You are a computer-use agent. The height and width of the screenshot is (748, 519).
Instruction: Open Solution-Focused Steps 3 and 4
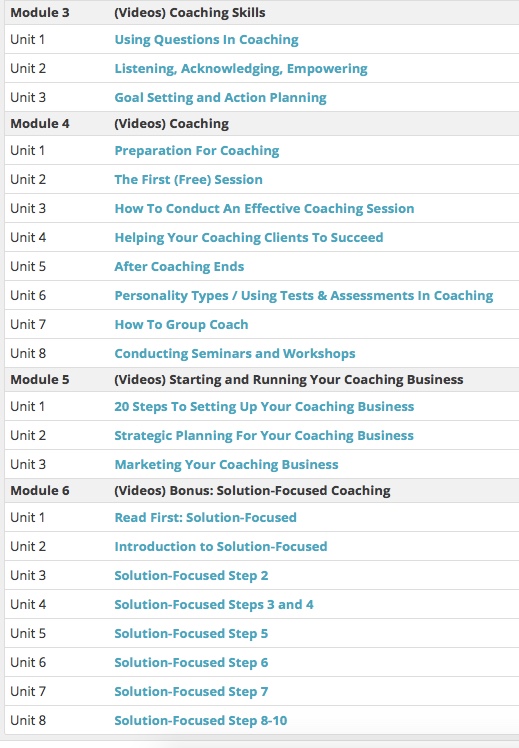pyautogui.click(x=214, y=605)
